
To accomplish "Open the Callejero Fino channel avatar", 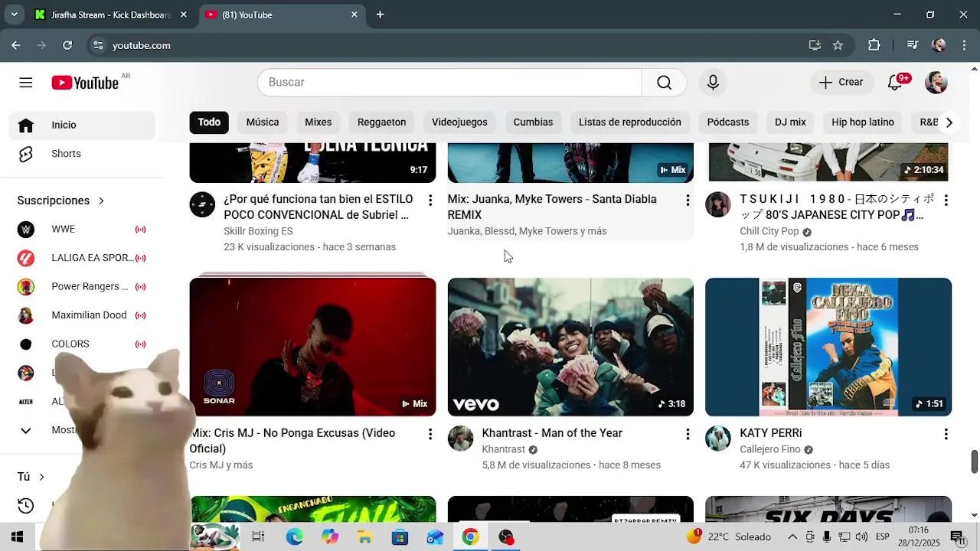I will [718, 439].
